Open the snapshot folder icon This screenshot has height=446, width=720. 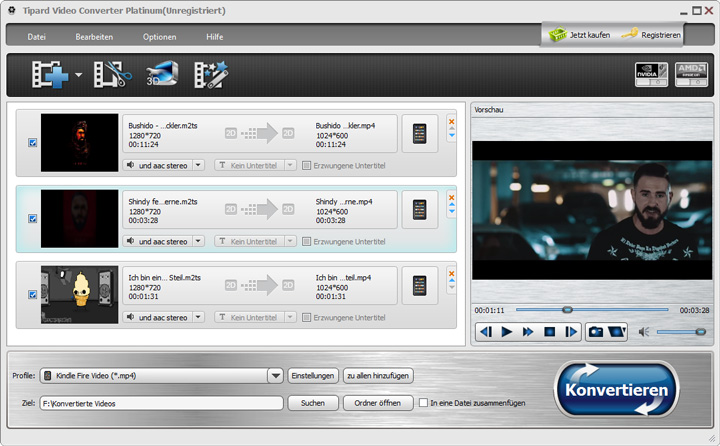617,332
